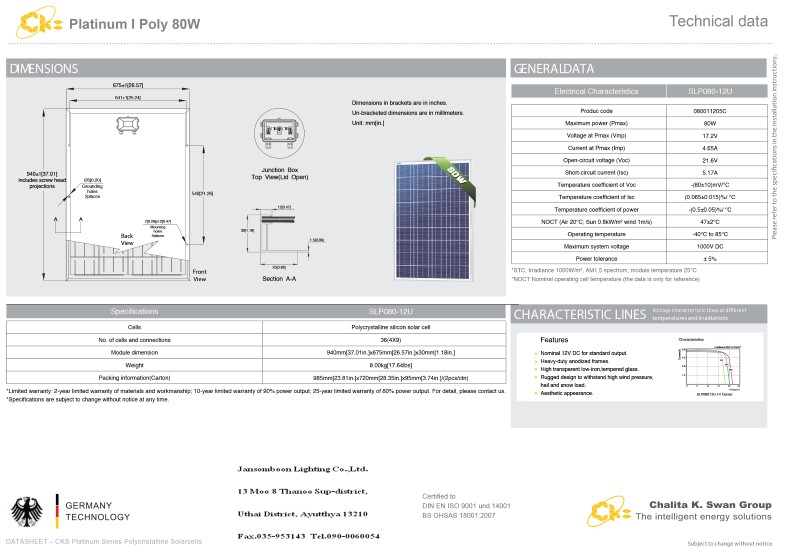
Task: Click the Jansomboon Lighting Co.,Ltd. line
Action: click(x=303, y=469)
